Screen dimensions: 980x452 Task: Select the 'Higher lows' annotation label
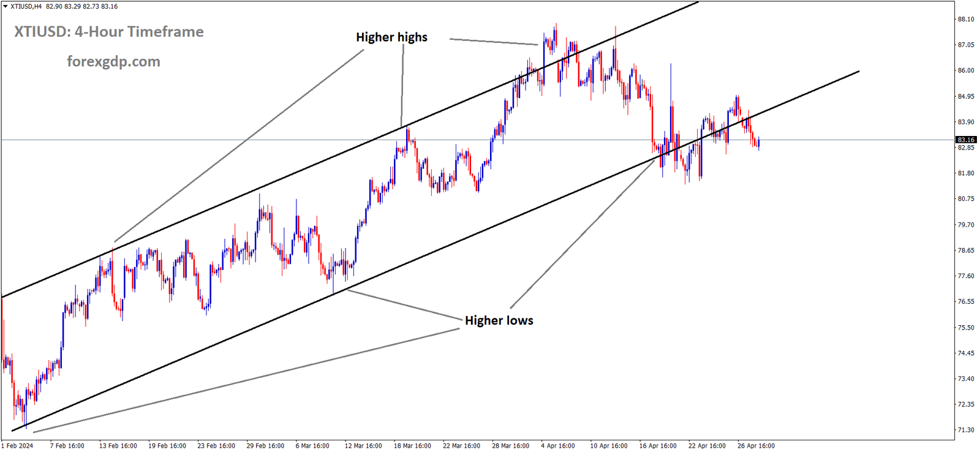click(x=499, y=320)
